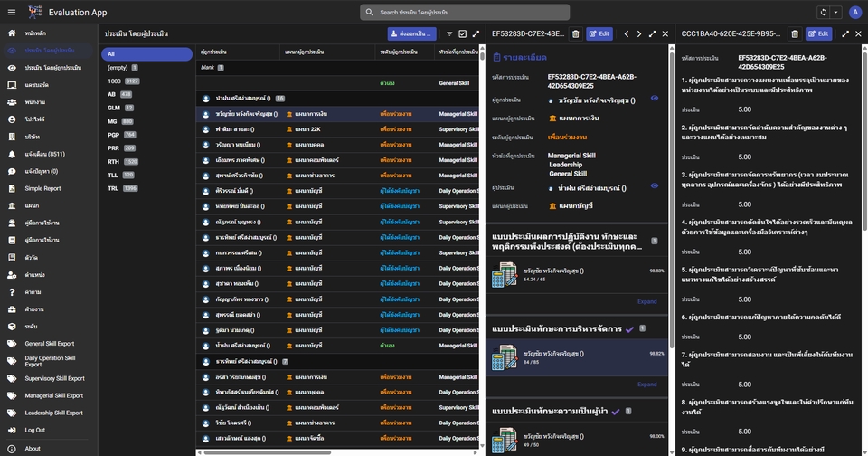
Task: Go to the previous record arrow
Action: click(x=626, y=33)
